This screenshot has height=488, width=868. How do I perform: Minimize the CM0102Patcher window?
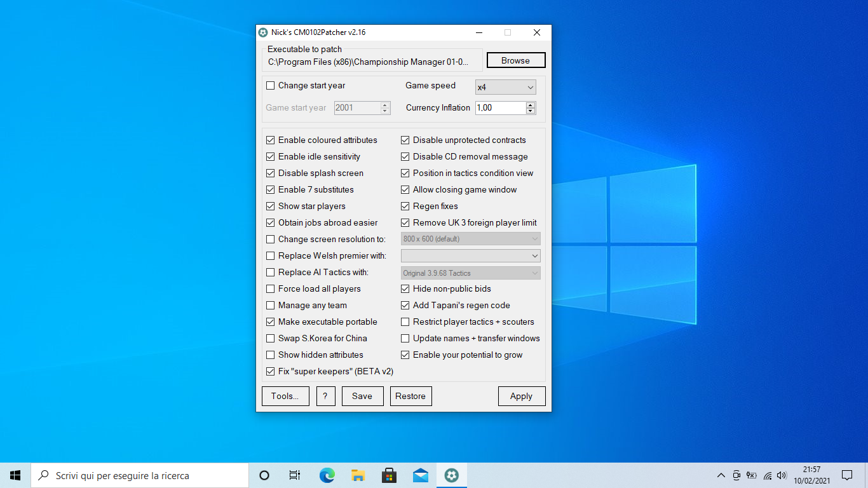(x=478, y=32)
